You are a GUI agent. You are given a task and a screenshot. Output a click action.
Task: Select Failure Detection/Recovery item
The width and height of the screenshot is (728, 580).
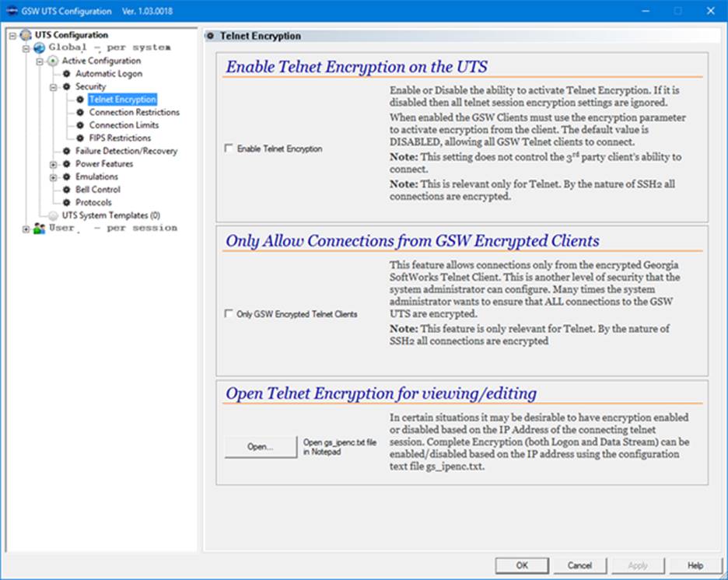[x=126, y=151]
